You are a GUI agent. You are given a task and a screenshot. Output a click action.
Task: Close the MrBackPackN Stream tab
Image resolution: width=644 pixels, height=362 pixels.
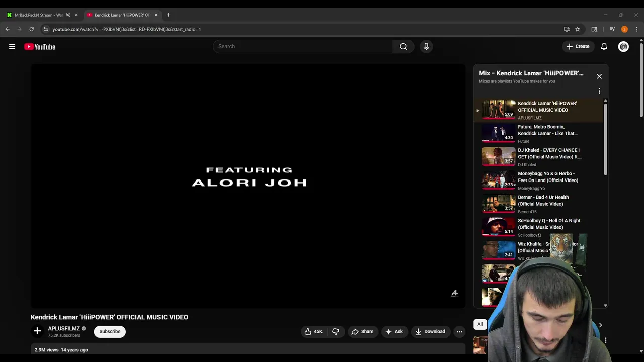click(76, 15)
